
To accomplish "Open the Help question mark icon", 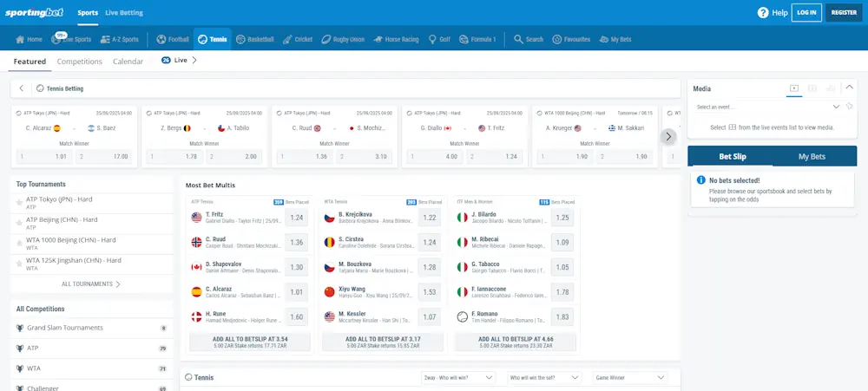I will pos(763,13).
